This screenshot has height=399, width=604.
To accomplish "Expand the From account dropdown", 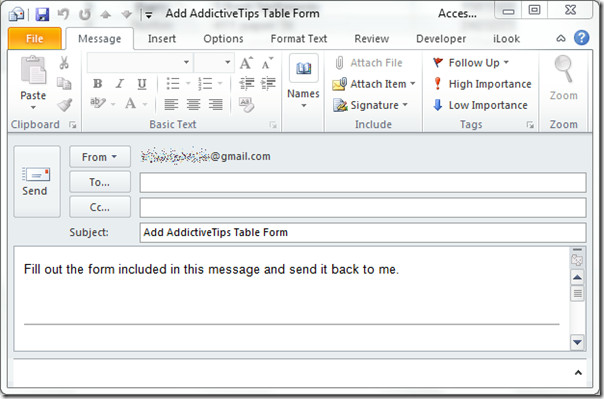I will click(100, 157).
